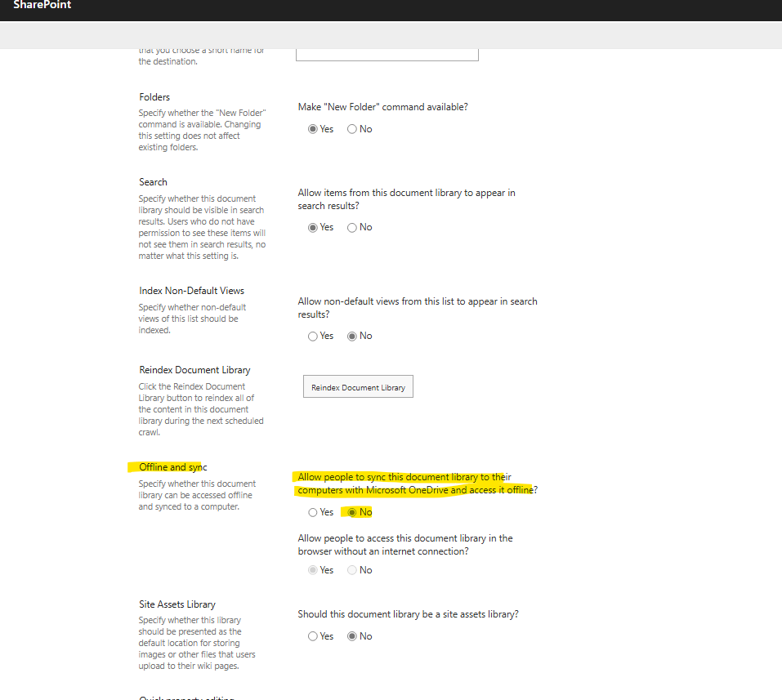Click the destination name input field
Viewport: 782px width, 700px height.
coord(387,52)
